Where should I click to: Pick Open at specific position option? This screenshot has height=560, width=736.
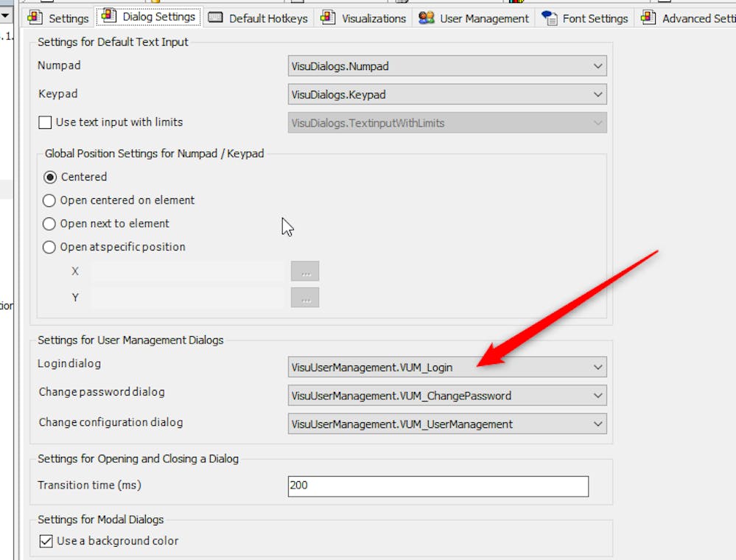49,248
